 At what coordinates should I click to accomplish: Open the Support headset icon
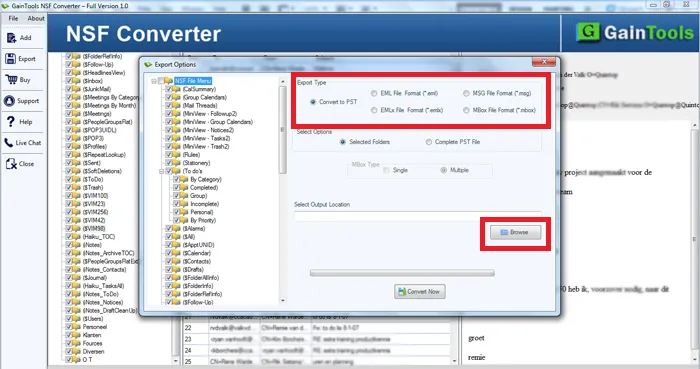9,101
